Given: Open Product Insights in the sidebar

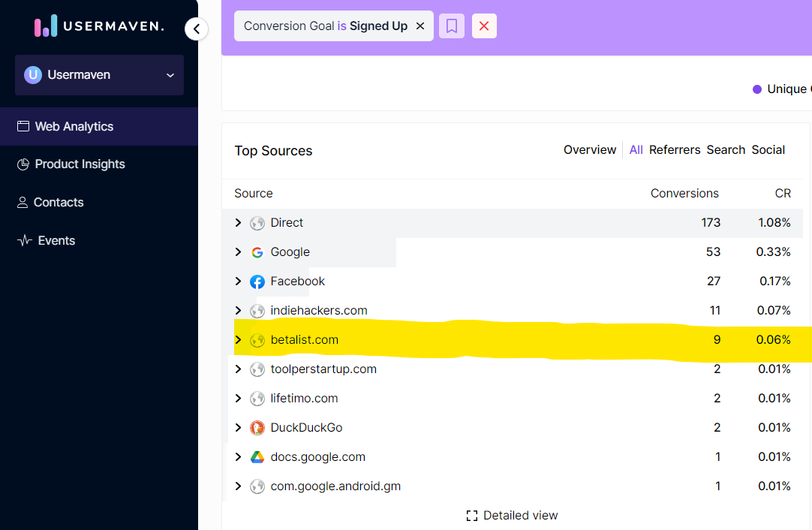Looking at the screenshot, I should 99,164.
